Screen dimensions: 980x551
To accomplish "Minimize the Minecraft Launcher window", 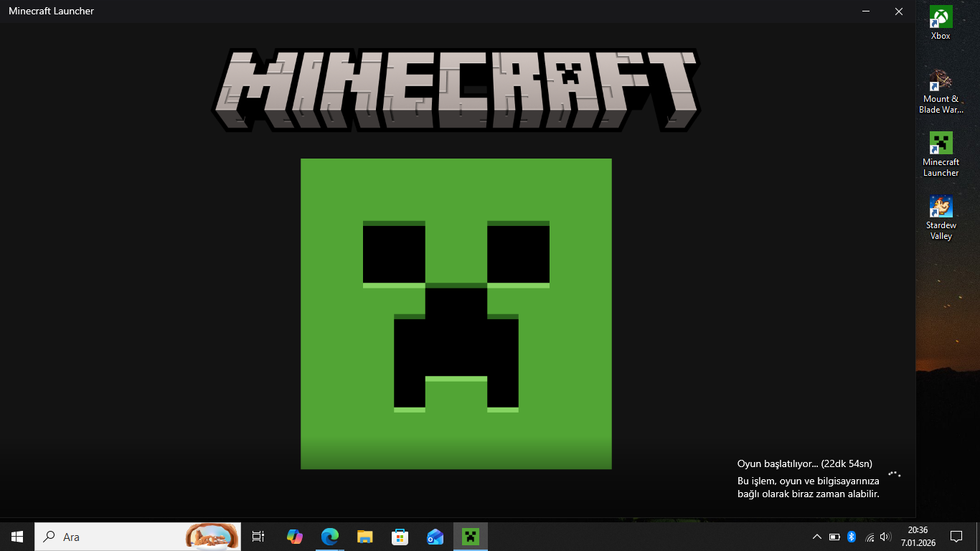I will [x=866, y=11].
